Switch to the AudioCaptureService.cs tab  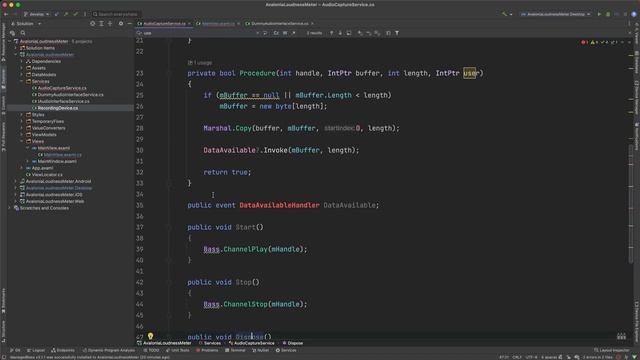coord(164,24)
